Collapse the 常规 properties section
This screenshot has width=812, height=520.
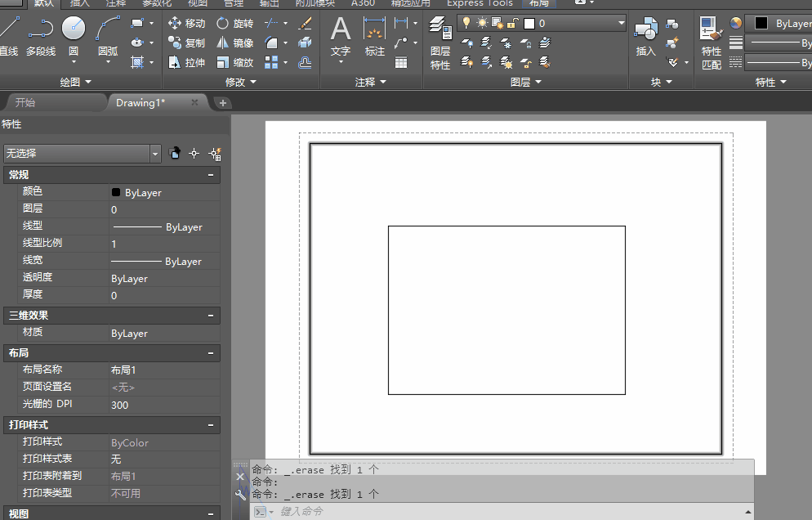pos(211,175)
